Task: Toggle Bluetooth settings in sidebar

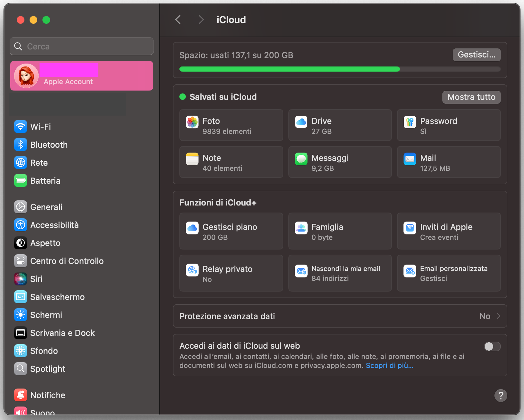Action: pos(49,144)
